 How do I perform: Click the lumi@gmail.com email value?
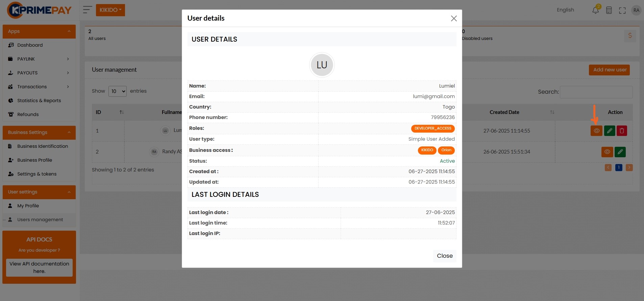click(x=434, y=96)
